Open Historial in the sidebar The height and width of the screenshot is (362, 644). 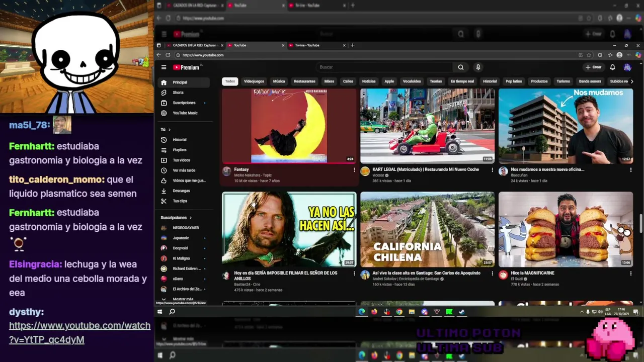[x=185, y=140]
